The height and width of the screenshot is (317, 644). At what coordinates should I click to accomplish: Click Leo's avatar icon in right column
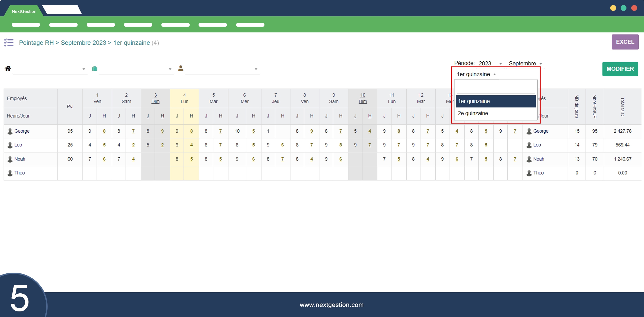tap(529, 145)
